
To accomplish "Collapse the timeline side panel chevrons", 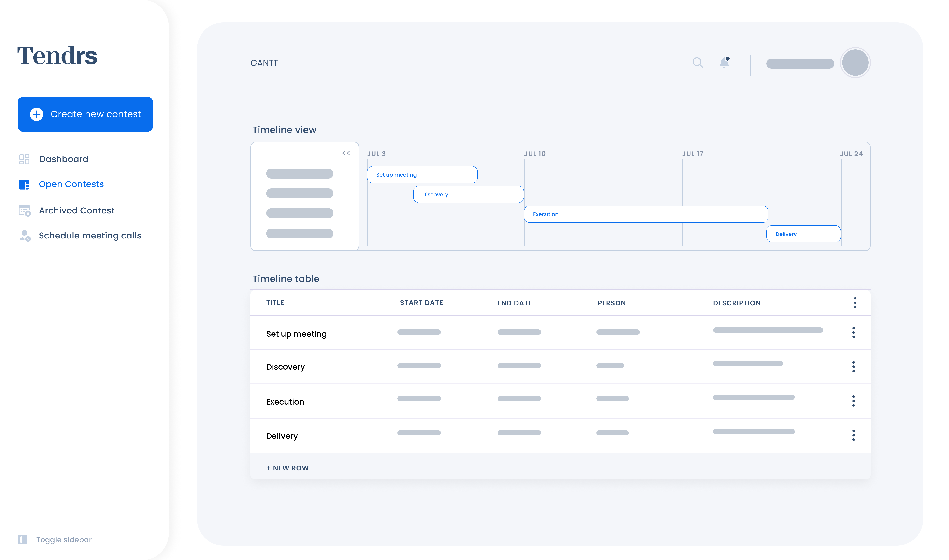I will click(346, 153).
